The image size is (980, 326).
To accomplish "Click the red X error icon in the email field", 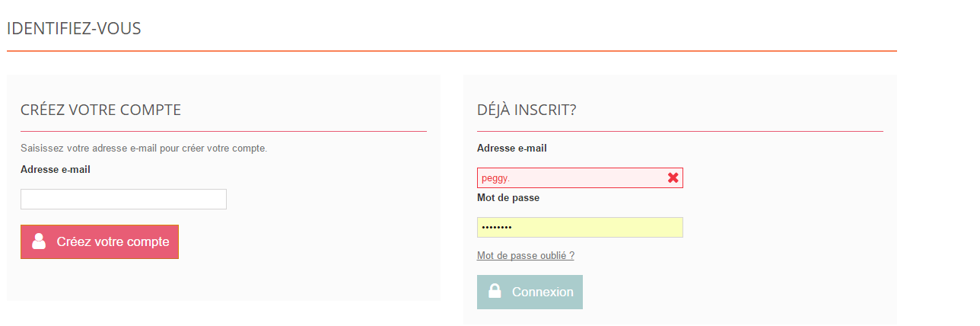I will pos(673,177).
